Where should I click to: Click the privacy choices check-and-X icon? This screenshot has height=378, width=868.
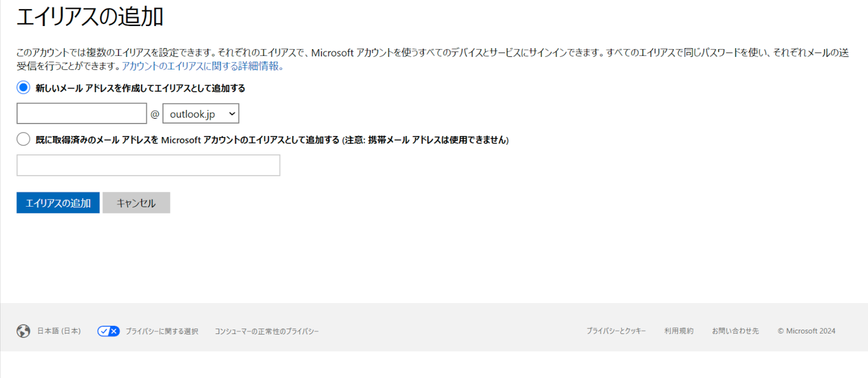(108, 331)
